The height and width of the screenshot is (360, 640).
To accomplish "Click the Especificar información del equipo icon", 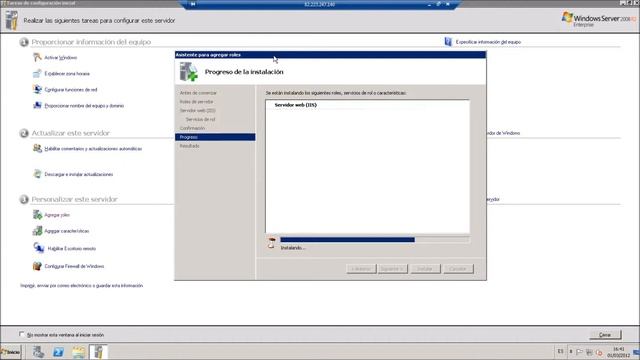I will pyautogui.click(x=448, y=42).
